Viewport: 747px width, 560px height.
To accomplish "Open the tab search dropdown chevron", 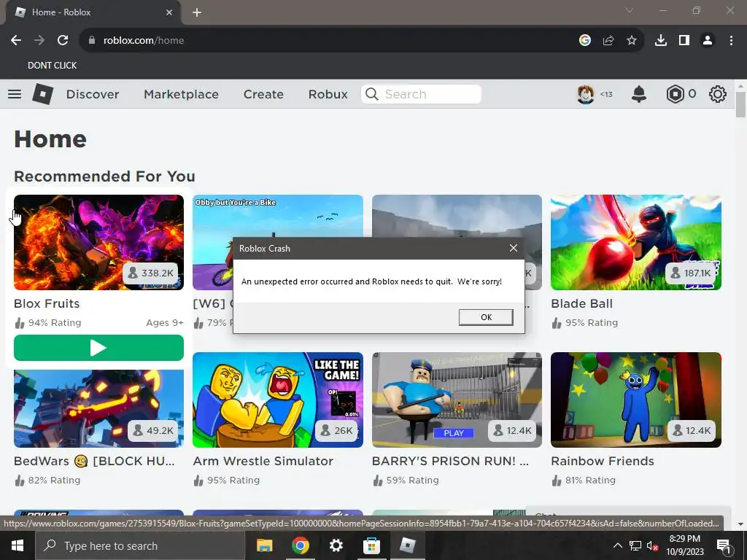I will pos(630,10).
